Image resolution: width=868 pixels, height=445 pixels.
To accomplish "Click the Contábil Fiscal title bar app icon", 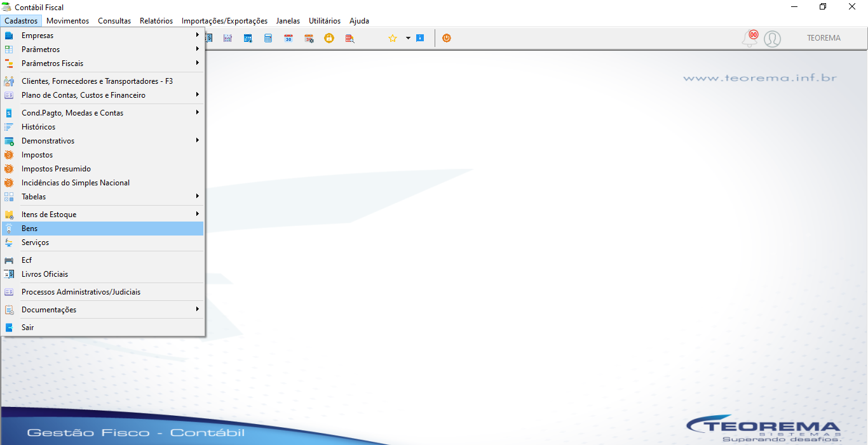I will coord(7,7).
